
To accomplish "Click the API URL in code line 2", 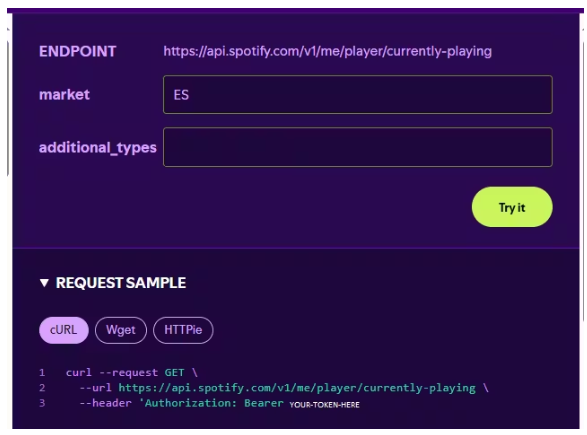I will (x=297, y=388).
